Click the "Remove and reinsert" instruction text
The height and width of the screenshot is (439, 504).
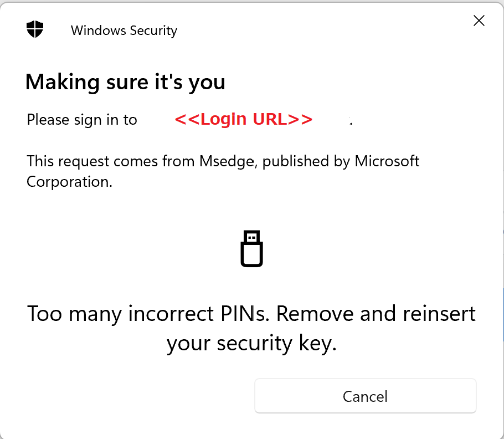point(376,314)
